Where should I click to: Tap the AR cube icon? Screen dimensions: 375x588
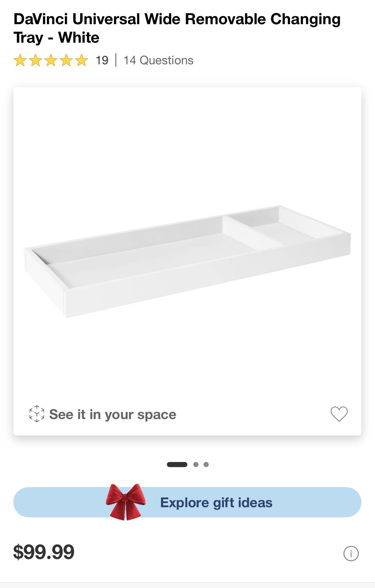pos(37,414)
